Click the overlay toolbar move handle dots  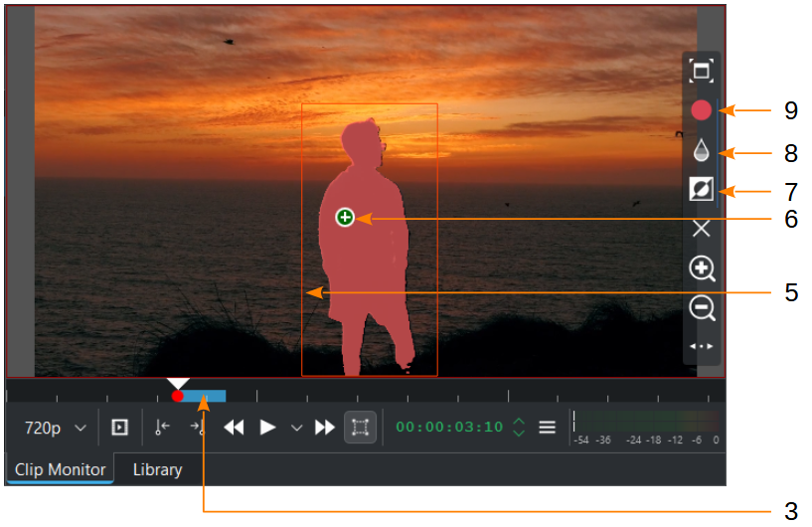pyautogui.click(x=702, y=346)
